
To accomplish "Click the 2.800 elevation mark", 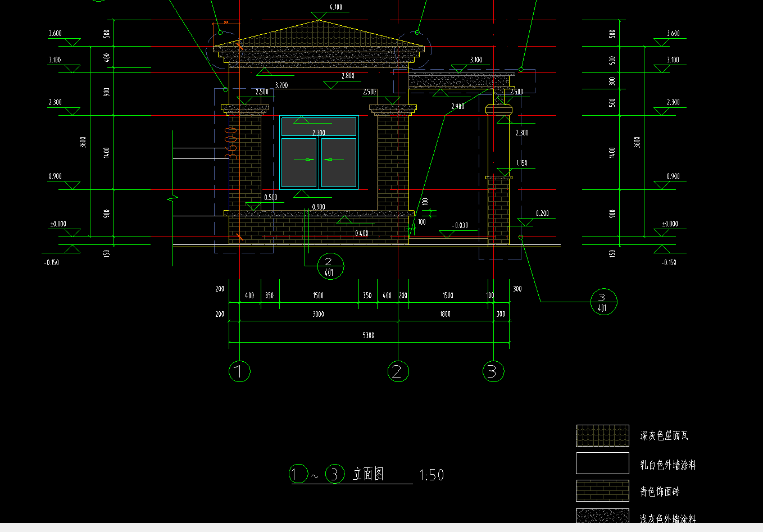I will click(348, 76).
